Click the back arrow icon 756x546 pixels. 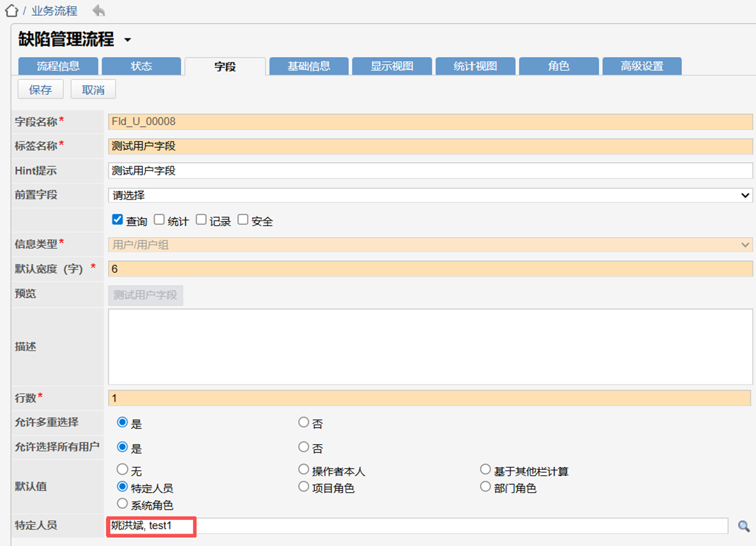[99, 11]
